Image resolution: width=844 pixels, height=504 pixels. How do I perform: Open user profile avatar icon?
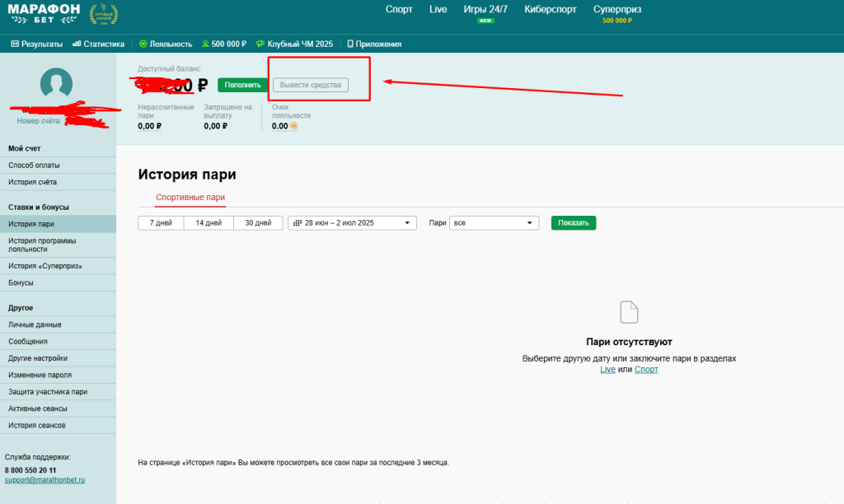(x=56, y=83)
